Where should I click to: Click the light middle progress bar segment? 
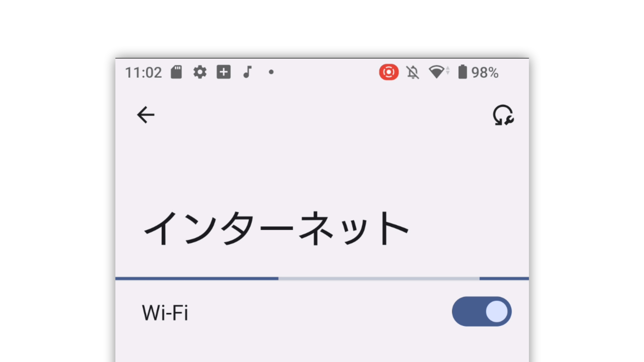coord(379,279)
